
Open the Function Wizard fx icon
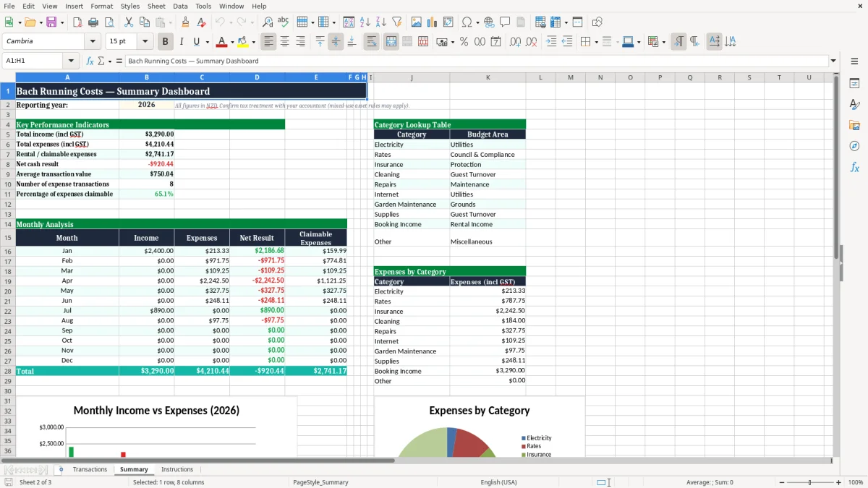tap(90, 61)
